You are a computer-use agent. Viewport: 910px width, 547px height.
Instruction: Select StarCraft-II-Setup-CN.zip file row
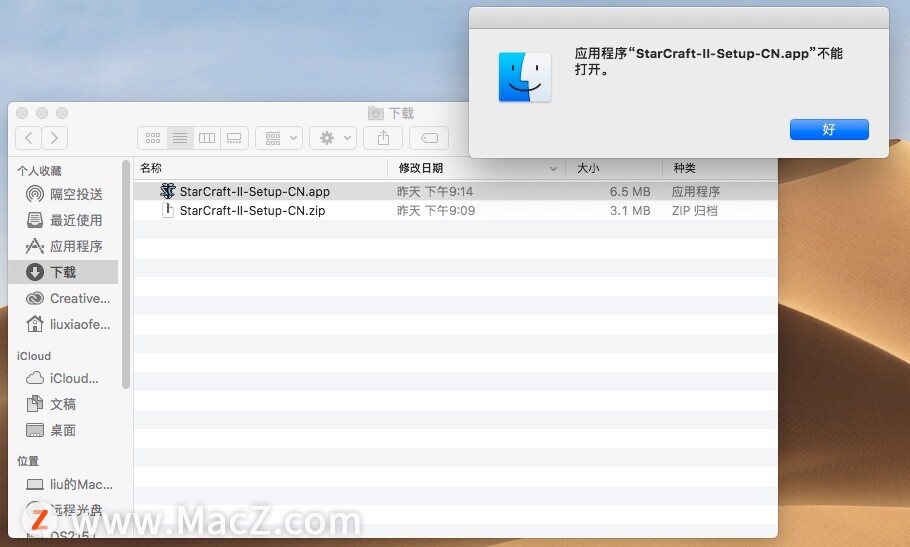456,211
